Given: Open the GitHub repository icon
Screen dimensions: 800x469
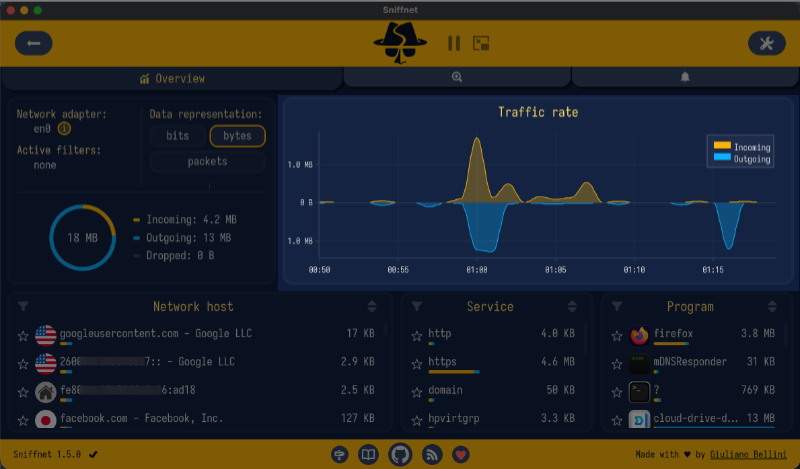Looking at the screenshot, I should tap(400, 454).
